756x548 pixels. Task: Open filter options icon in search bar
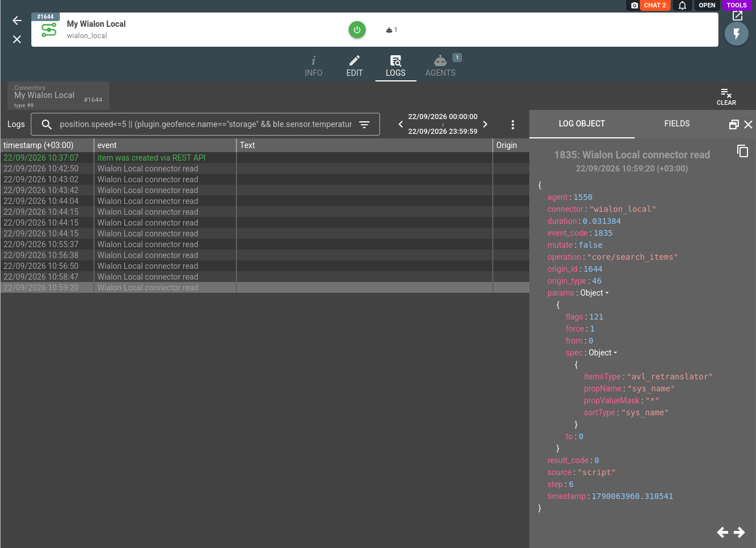pyautogui.click(x=365, y=124)
